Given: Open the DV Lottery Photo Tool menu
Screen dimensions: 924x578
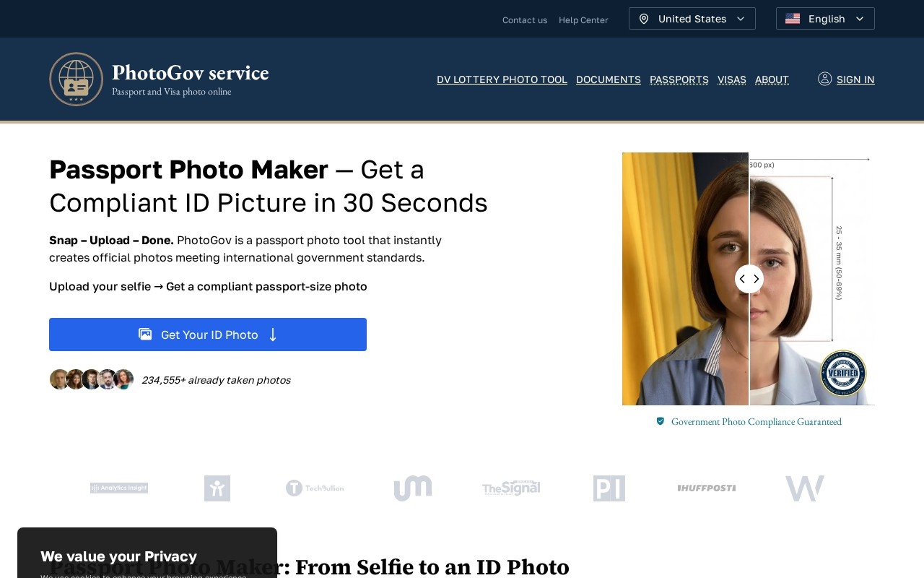Looking at the screenshot, I should pos(502,79).
